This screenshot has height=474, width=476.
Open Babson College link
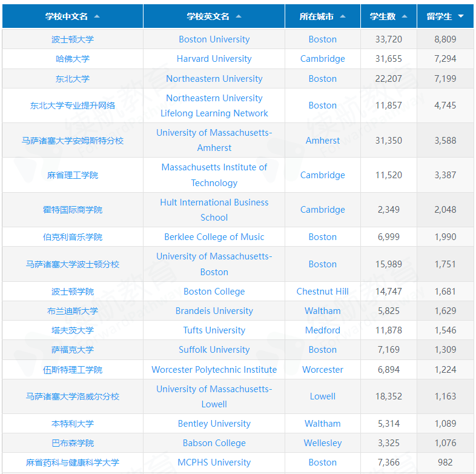(214, 443)
